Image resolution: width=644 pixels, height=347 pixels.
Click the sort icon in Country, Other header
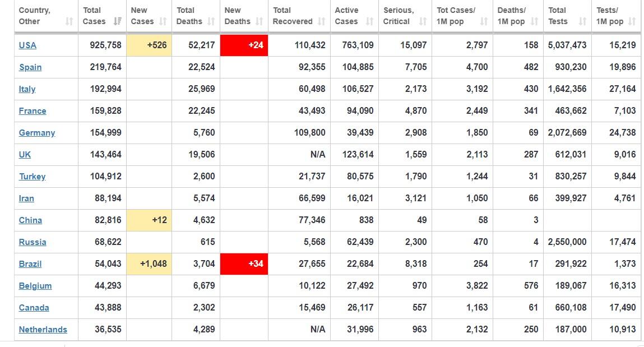tap(69, 21)
